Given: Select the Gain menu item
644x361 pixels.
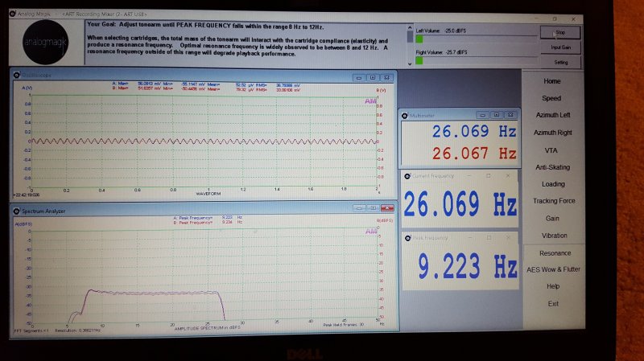Looking at the screenshot, I should (552, 219).
